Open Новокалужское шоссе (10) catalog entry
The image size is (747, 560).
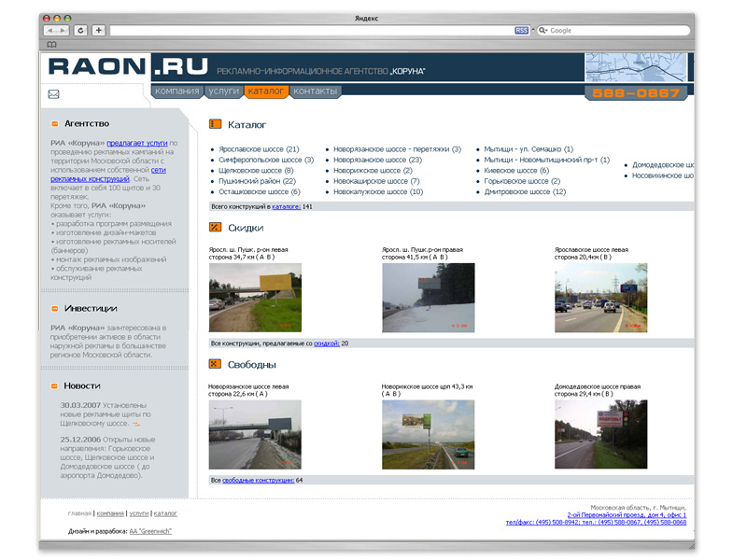click(378, 191)
